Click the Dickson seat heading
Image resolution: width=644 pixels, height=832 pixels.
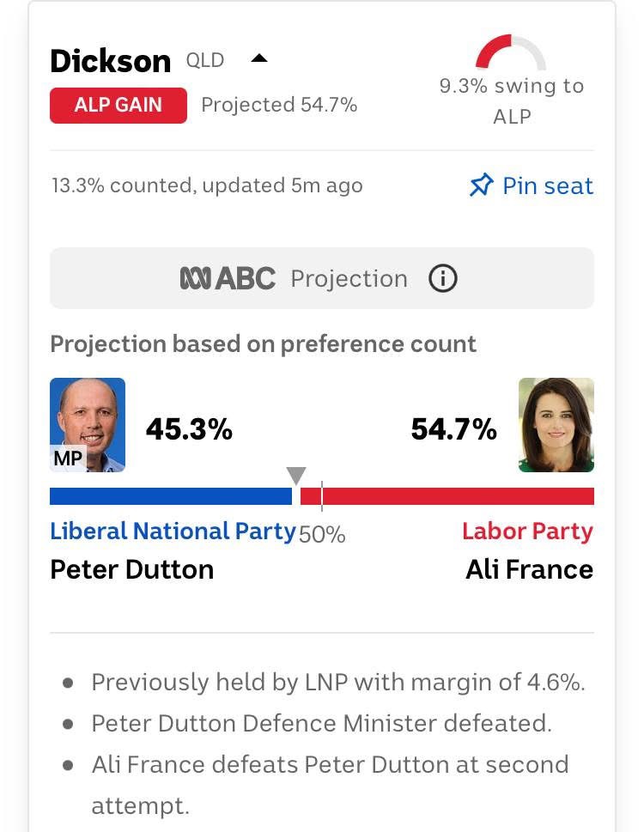point(111,61)
